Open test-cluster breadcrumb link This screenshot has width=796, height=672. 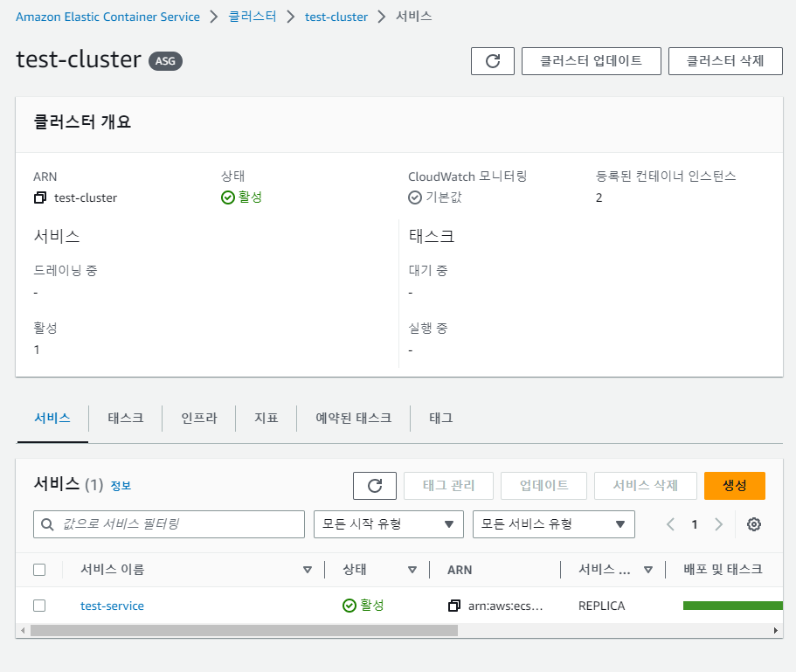[336, 17]
